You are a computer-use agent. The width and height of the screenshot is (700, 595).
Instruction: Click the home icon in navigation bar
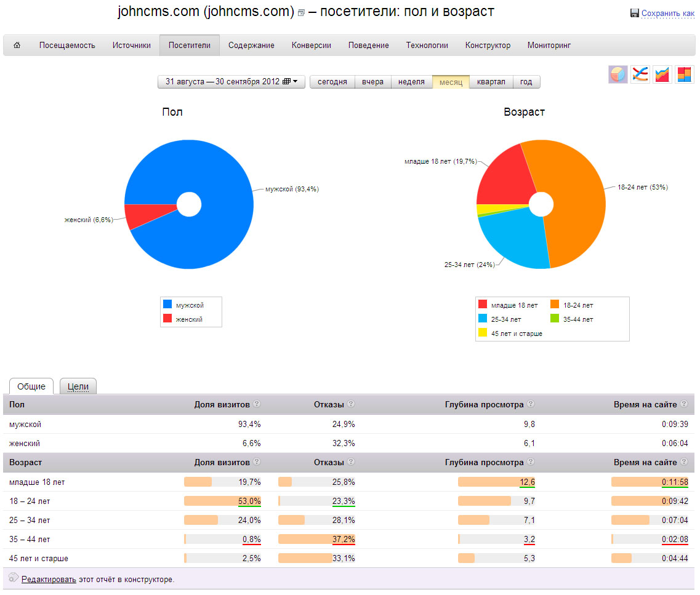click(17, 45)
